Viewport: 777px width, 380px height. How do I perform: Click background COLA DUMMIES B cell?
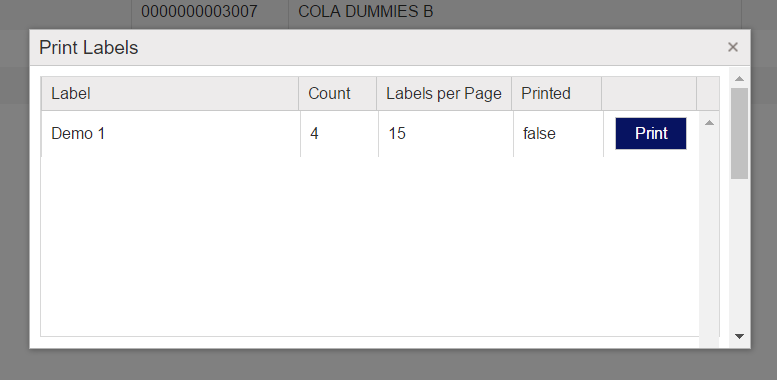[366, 11]
